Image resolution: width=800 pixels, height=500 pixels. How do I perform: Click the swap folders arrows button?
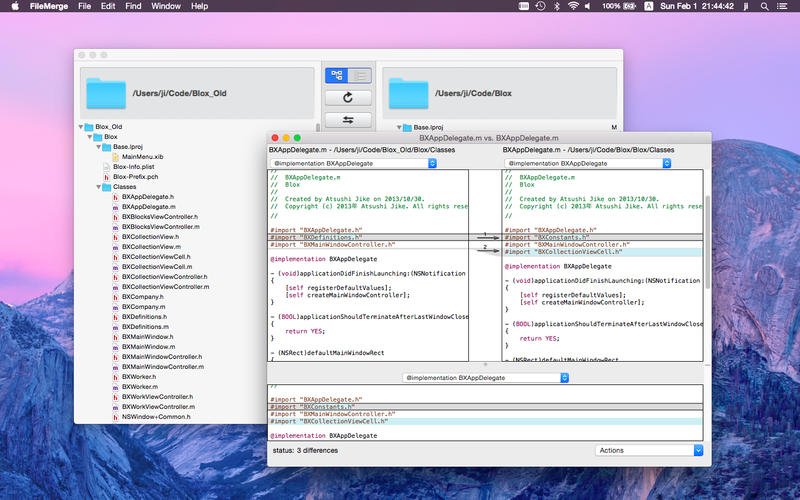pos(348,120)
